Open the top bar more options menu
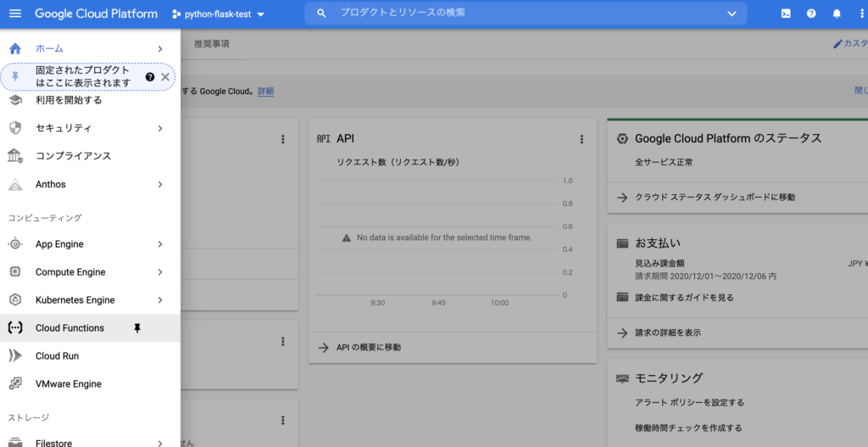This screenshot has height=447, width=868. [862, 14]
